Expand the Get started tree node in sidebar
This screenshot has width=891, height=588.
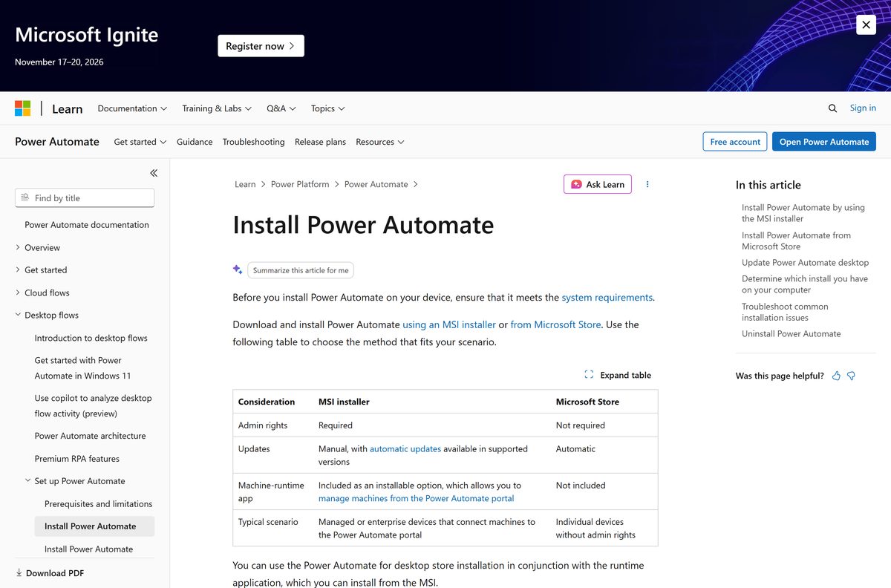[x=18, y=270]
